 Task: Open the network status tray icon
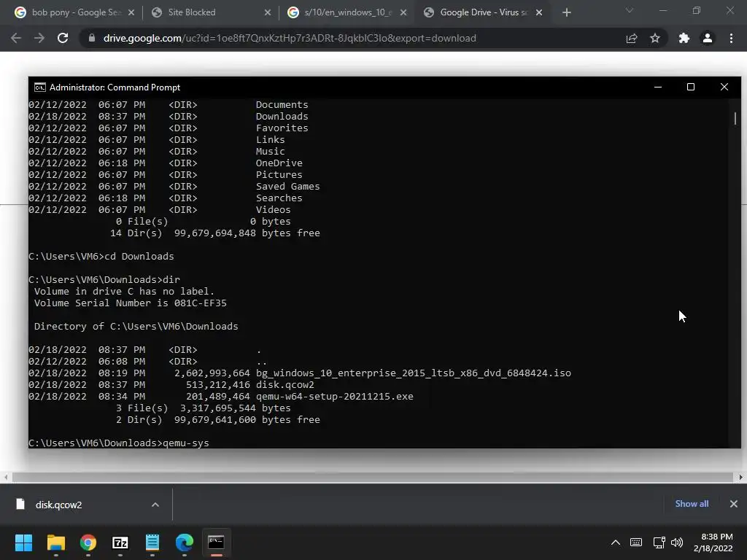(x=659, y=542)
